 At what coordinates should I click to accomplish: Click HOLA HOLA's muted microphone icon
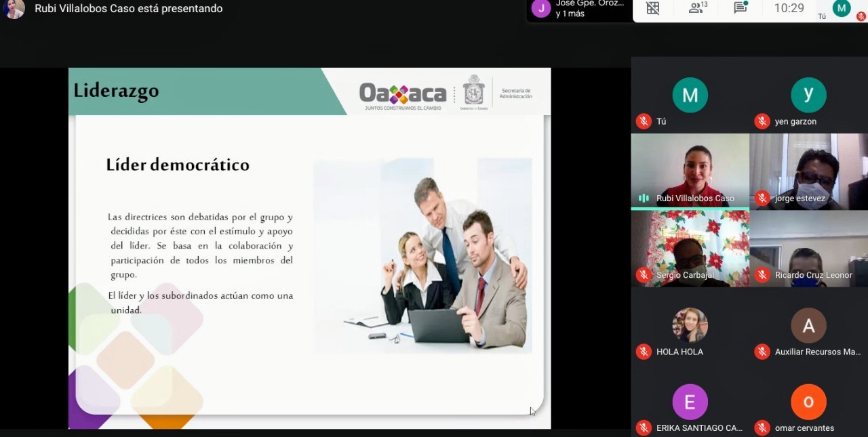coord(644,352)
